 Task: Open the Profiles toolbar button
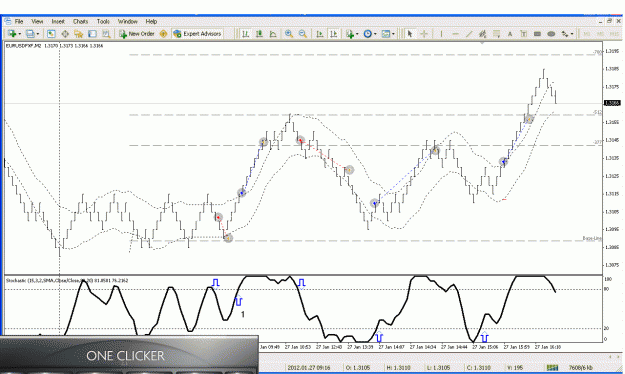click(30, 34)
